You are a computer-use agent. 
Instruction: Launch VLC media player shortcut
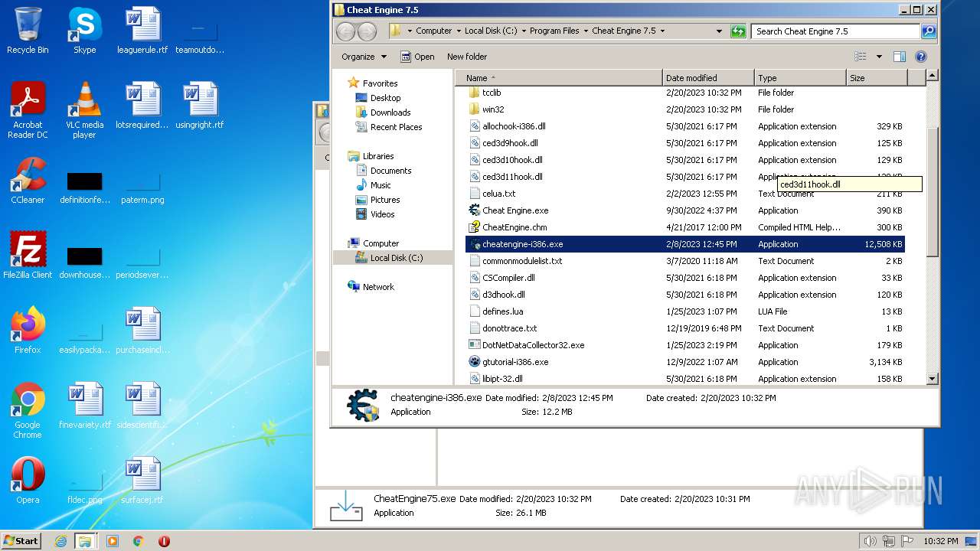point(84,109)
